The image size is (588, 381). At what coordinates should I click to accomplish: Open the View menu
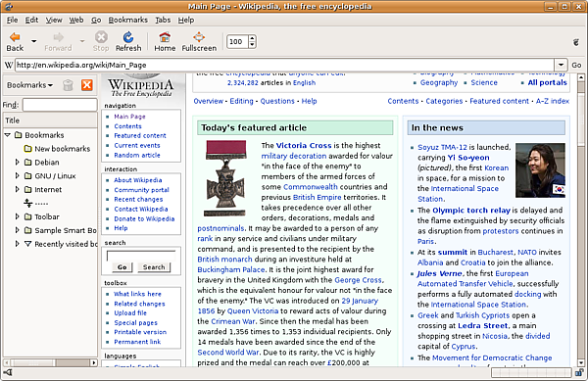(54, 20)
